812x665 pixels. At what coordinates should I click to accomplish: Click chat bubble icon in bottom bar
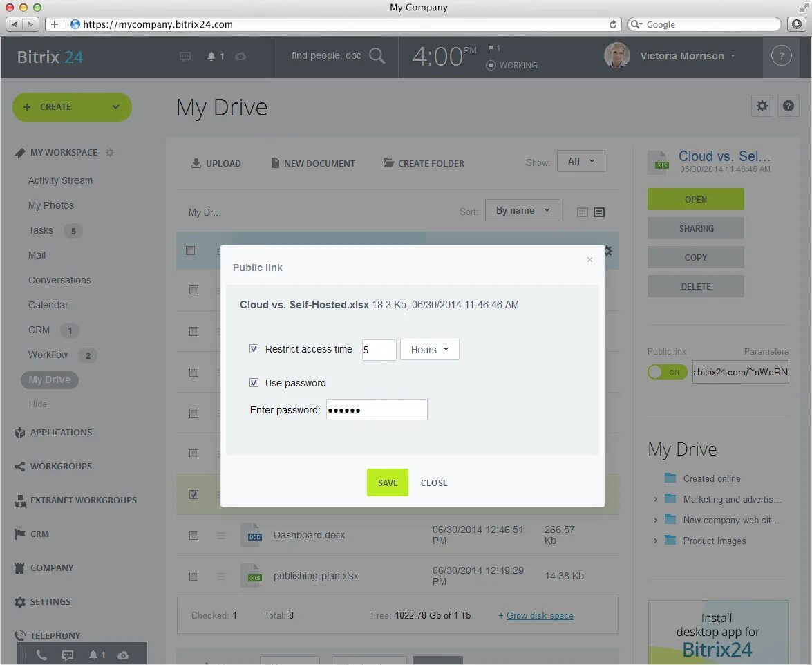click(67, 655)
